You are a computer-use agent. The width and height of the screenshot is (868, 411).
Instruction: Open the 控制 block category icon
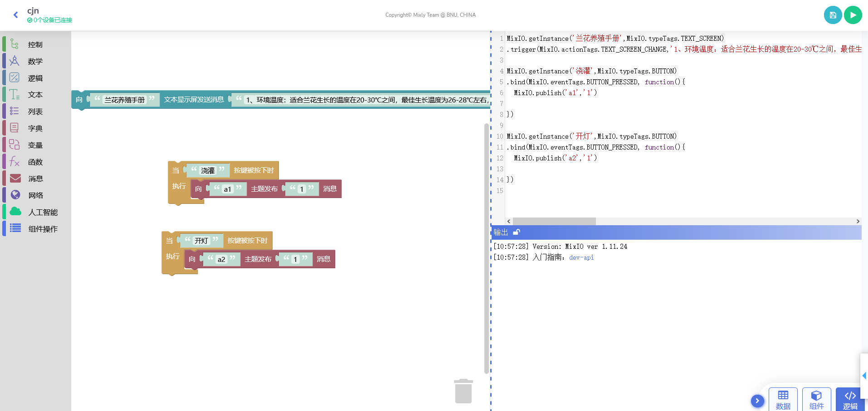pyautogui.click(x=15, y=44)
